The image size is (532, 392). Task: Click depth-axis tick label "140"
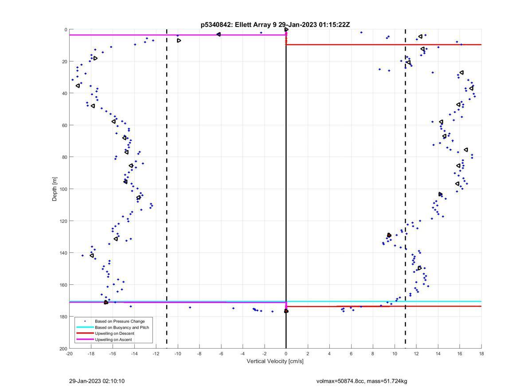(63, 253)
